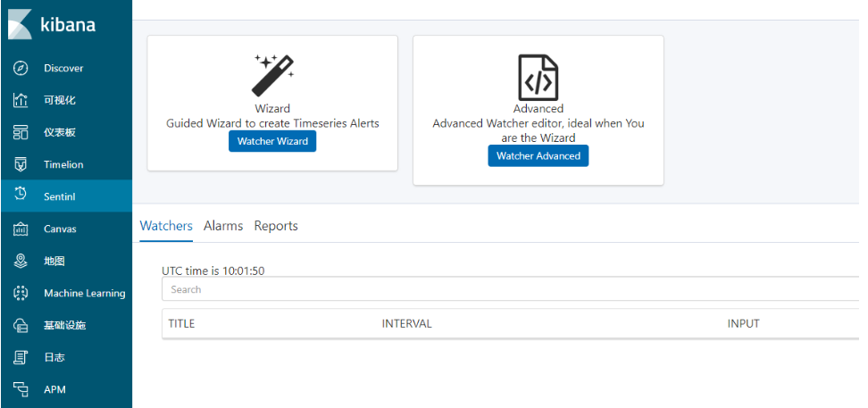Click the Watcher Wizard button

272,141
